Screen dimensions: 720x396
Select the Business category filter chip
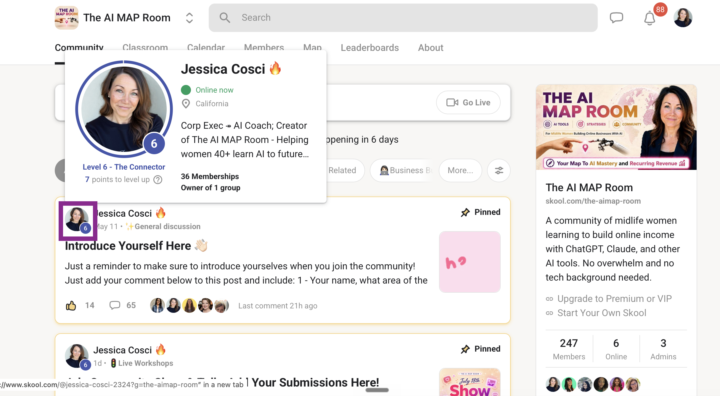[x=403, y=170]
